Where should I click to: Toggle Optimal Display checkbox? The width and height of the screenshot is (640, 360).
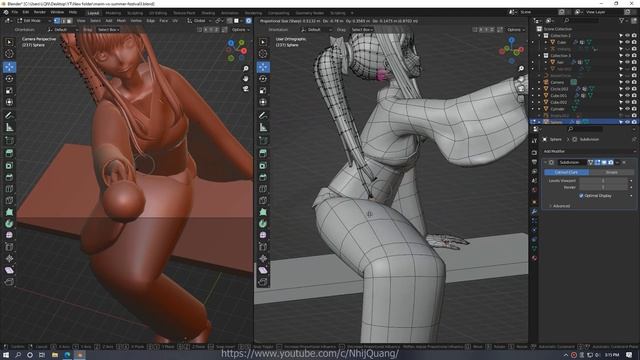581,196
